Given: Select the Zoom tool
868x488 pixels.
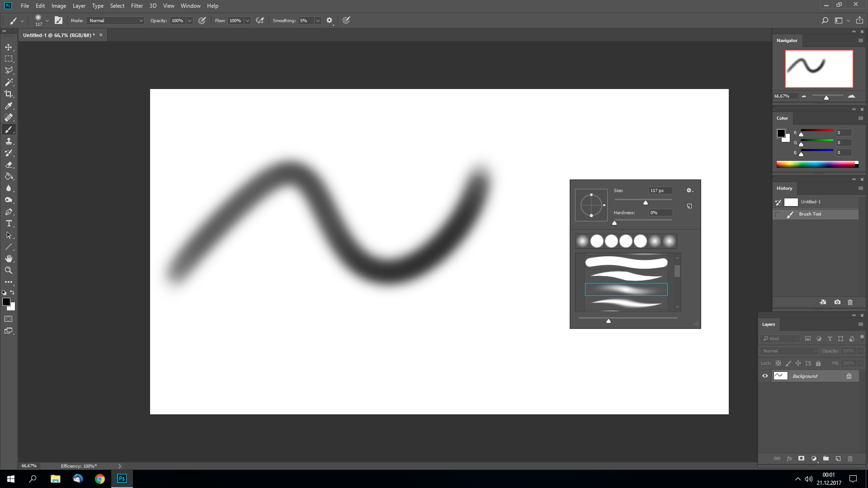Looking at the screenshot, I should [9, 270].
